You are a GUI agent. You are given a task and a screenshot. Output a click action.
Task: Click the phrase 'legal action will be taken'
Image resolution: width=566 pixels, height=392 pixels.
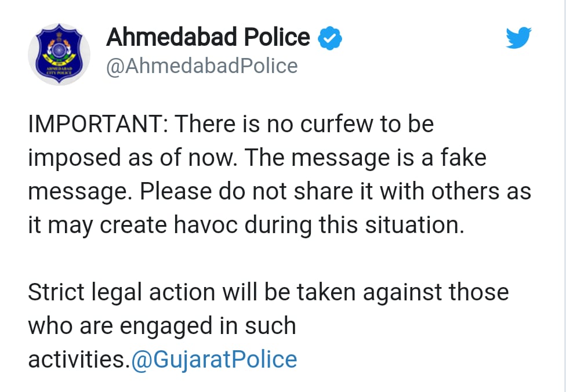pos(223,293)
